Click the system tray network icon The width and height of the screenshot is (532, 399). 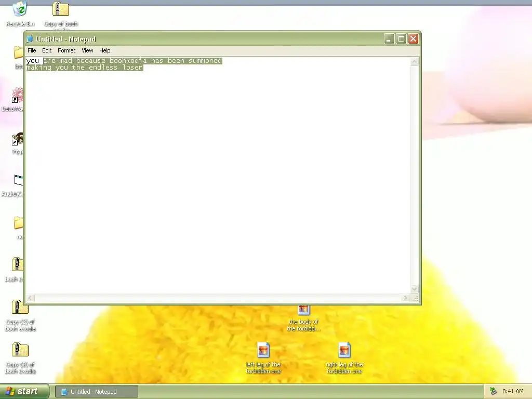[493, 391]
